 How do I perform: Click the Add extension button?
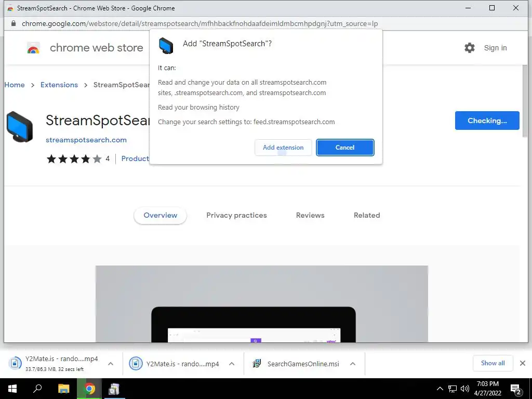click(x=283, y=148)
